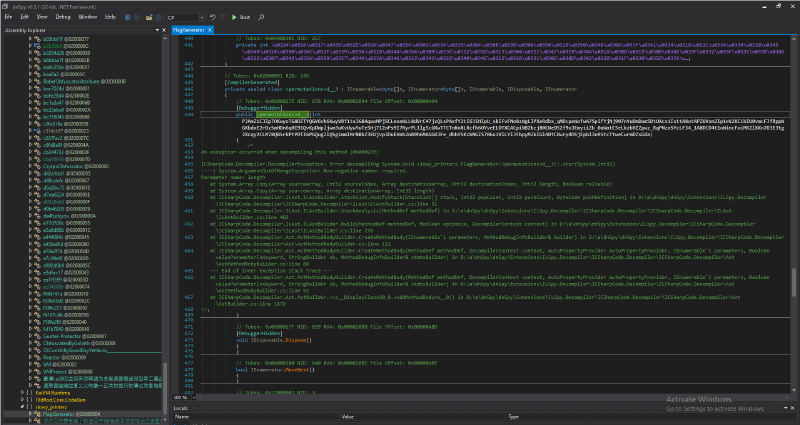The image size is (800, 425).
Task: Click the search magnifier toolbar icon
Action: 261,17
